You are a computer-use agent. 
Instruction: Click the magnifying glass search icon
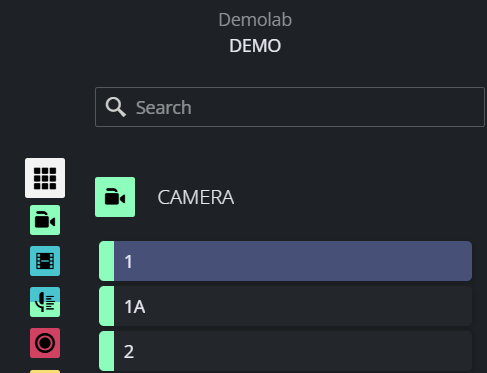[x=116, y=107]
